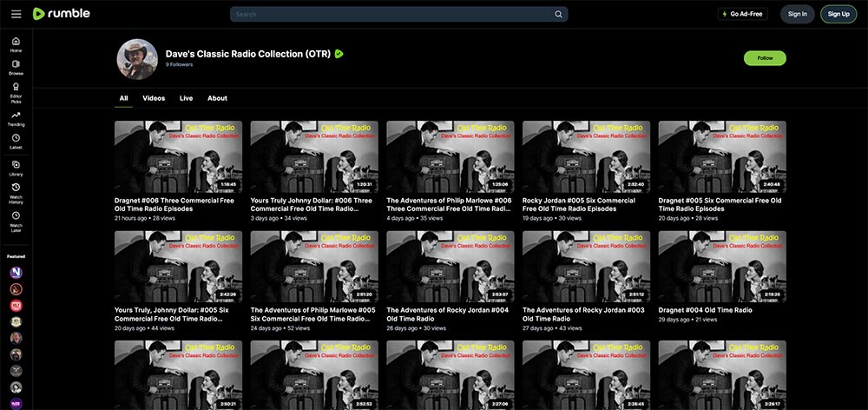The width and height of the screenshot is (868, 410).
Task: Open the hamburger main menu
Action: 16,14
